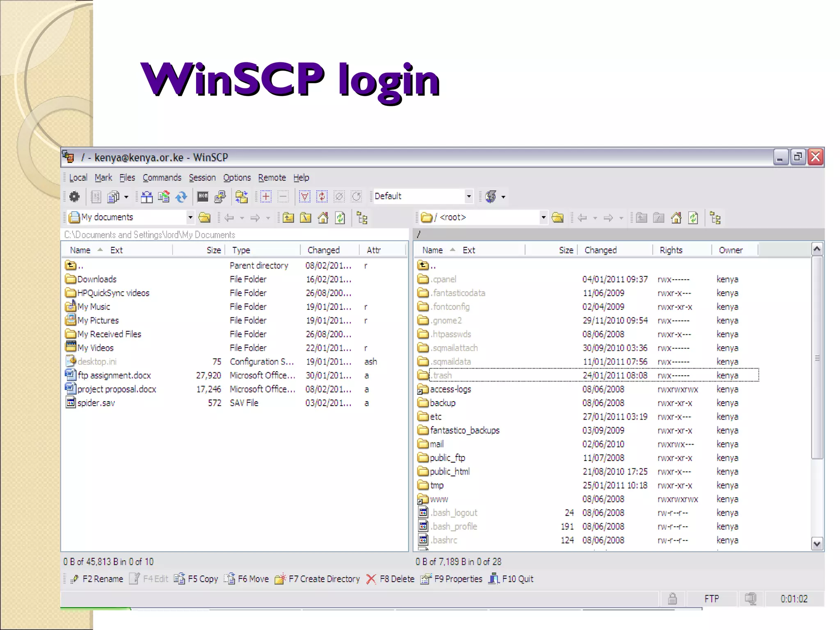Click the Synchronize upload toolbar icon

coord(164,197)
